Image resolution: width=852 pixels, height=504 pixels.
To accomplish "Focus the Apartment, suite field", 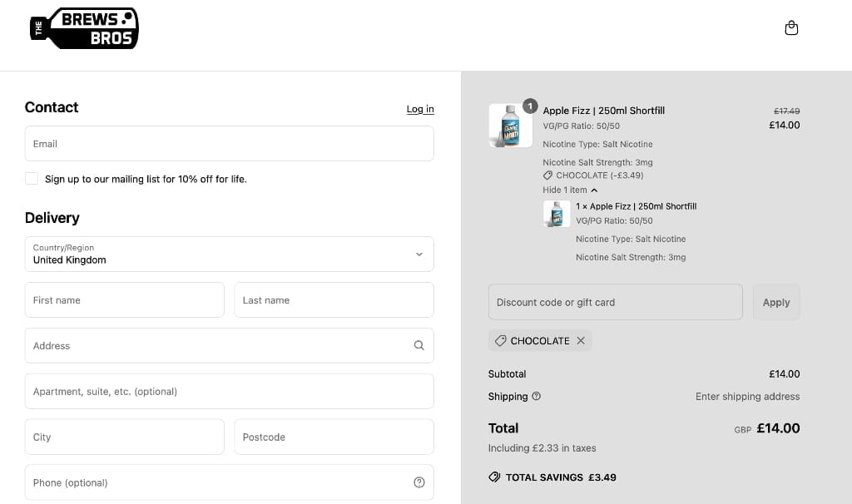I will (x=230, y=391).
